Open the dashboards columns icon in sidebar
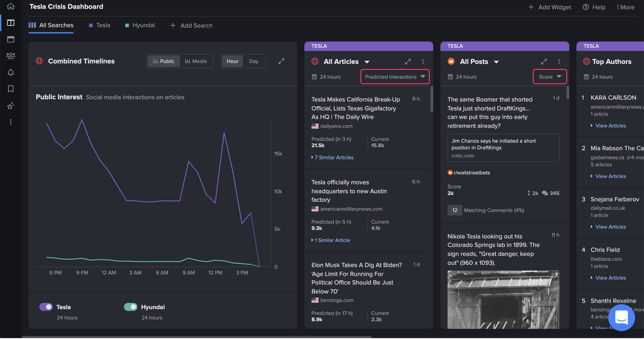This screenshot has width=644, height=339. (10, 23)
